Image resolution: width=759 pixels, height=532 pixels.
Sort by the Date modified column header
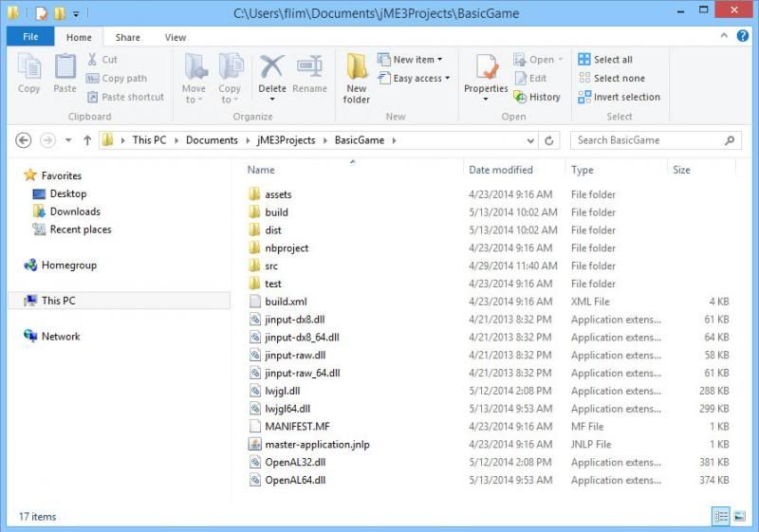tap(501, 170)
